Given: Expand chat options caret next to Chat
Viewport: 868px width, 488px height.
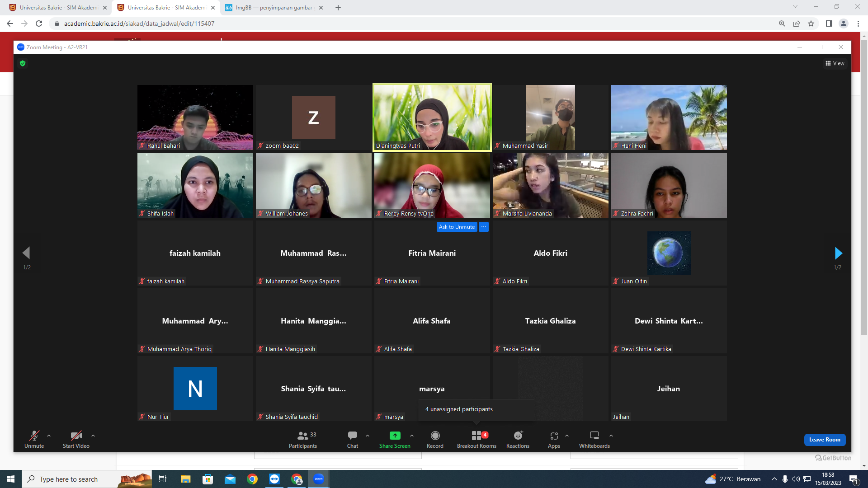Looking at the screenshot, I should [x=368, y=436].
